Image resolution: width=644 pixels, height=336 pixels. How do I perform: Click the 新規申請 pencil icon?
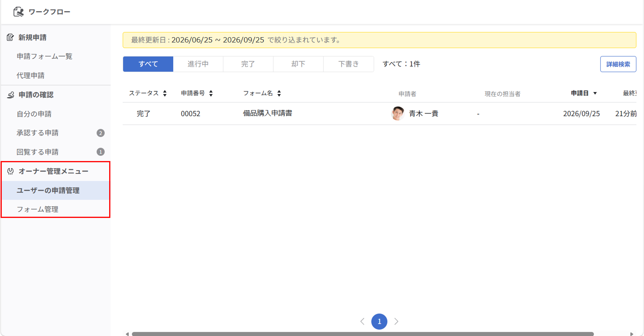click(x=10, y=37)
